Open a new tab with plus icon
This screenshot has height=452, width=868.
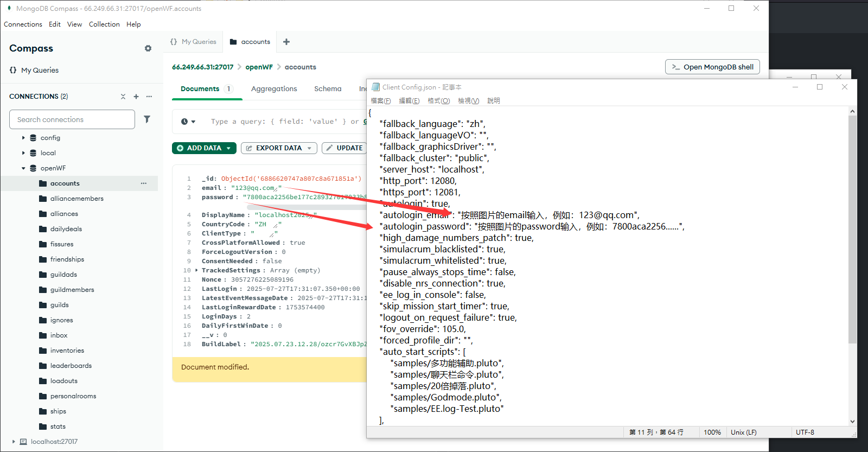click(286, 42)
